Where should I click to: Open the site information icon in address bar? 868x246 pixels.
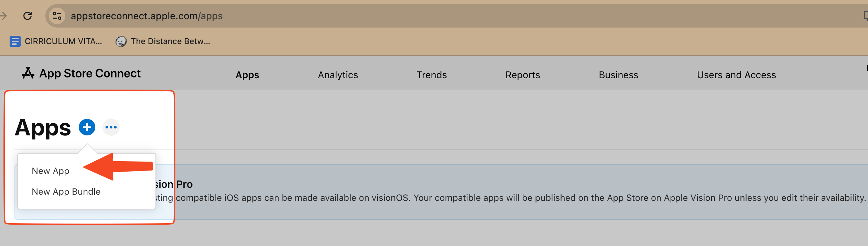[57, 16]
